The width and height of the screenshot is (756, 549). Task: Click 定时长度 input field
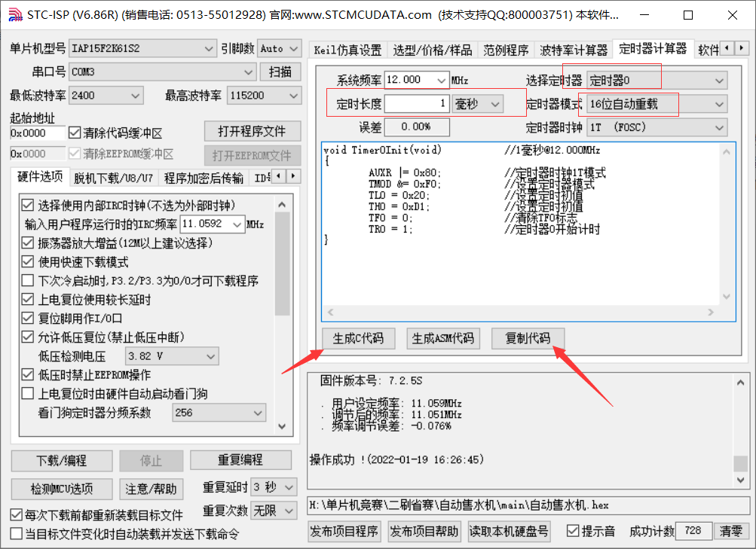point(417,103)
